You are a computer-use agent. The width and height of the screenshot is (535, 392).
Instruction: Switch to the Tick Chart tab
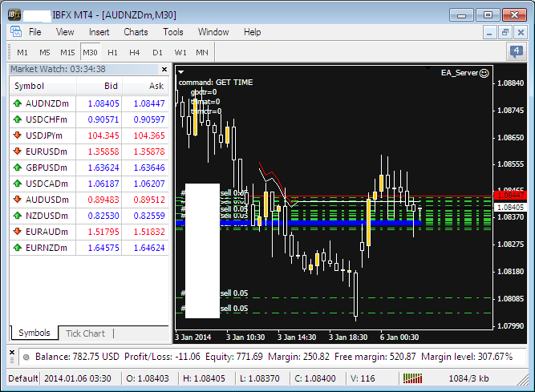(x=85, y=333)
